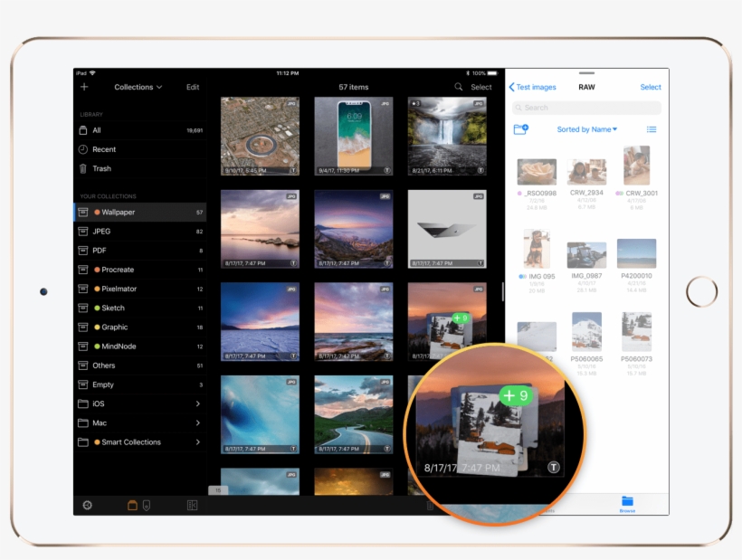Screen dimensions: 742x560
Task: Tap the plus icon to add collection
Action: point(84,87)
